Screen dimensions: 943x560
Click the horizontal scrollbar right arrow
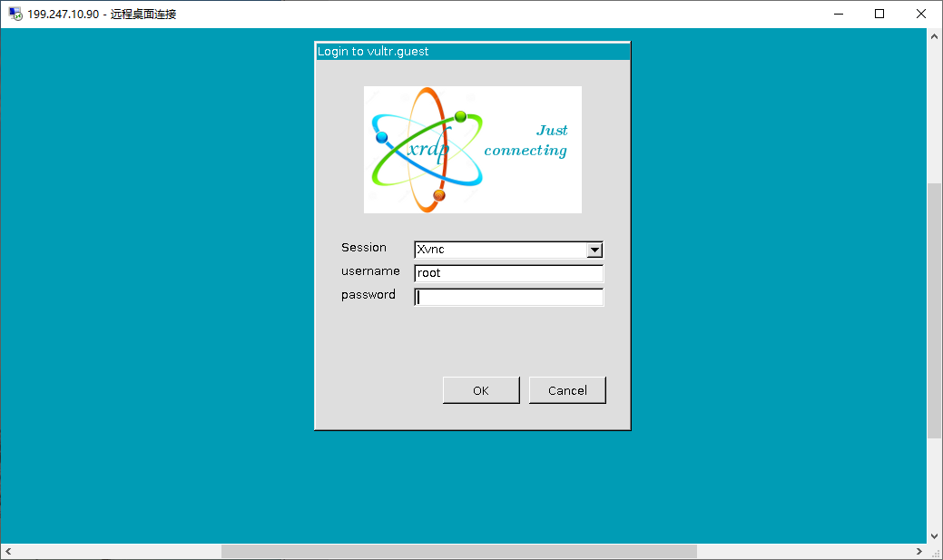[918, 551]
